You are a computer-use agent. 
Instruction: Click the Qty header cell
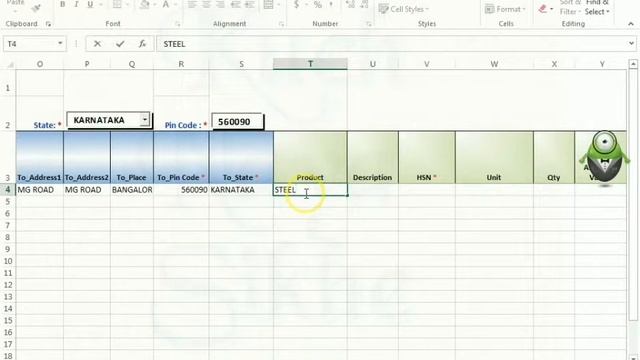[x=554, y=158]
